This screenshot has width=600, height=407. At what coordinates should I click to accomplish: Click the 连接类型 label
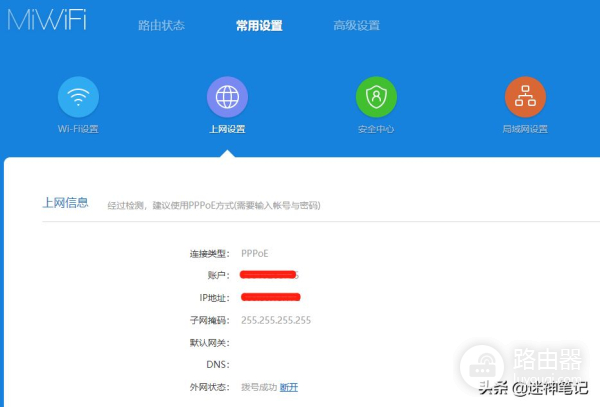(210, 254)
